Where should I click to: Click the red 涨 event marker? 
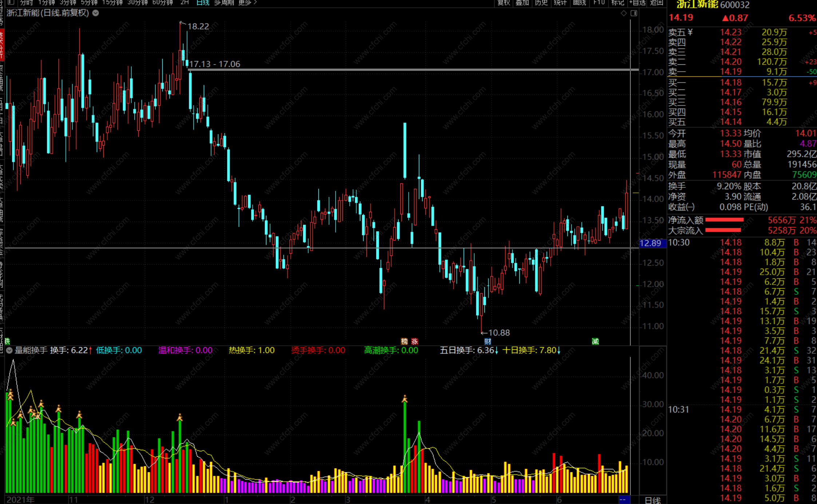pyautogui.click(x=415, y=341)
